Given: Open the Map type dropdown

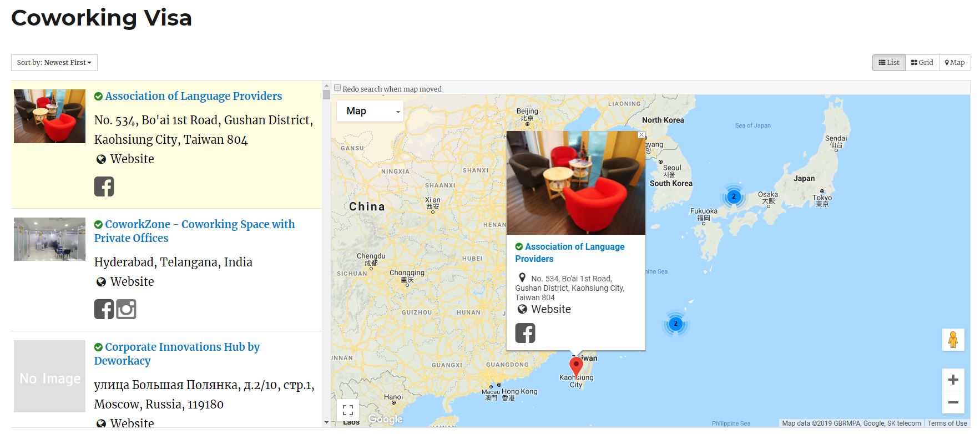Looking at the screenshot, I should click(370, 111).
